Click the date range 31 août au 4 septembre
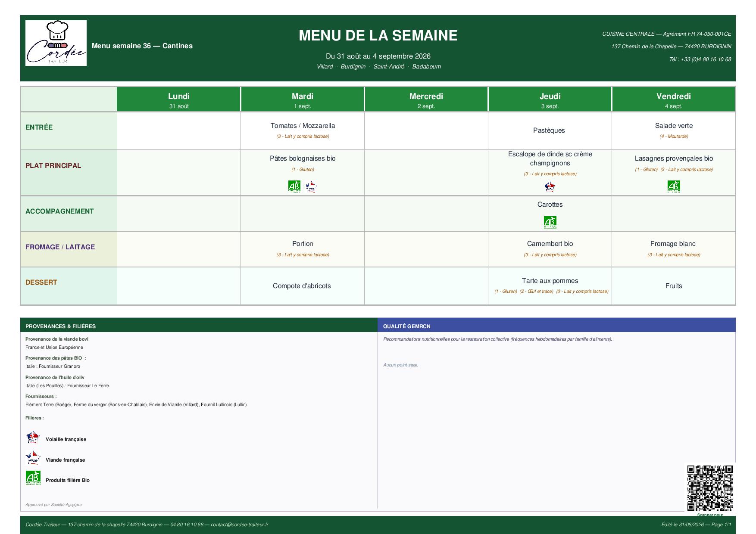This screenshot has height=534, width=756. tap(378, 56)
